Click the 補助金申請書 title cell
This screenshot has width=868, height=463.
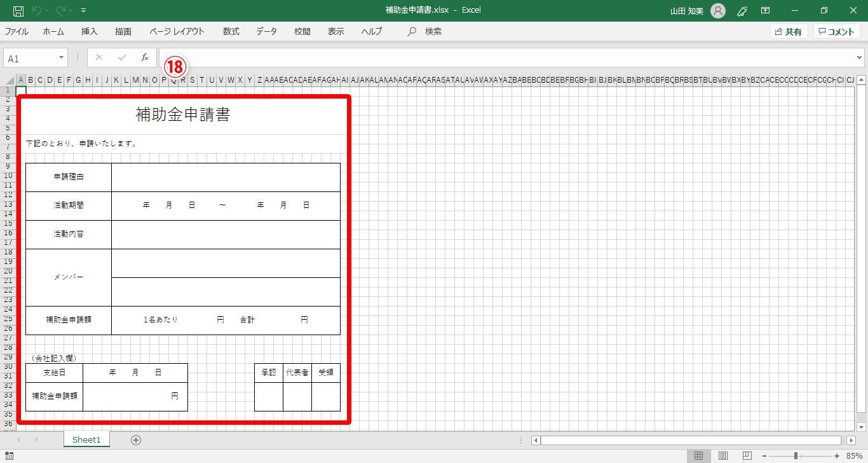pyautogui.click(x=183, y=115)
